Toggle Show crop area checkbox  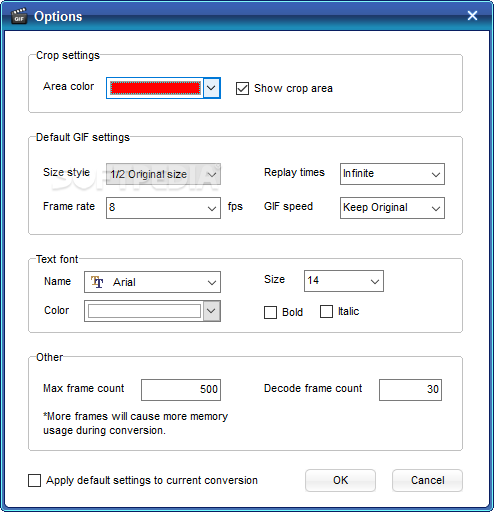point(242,89)
